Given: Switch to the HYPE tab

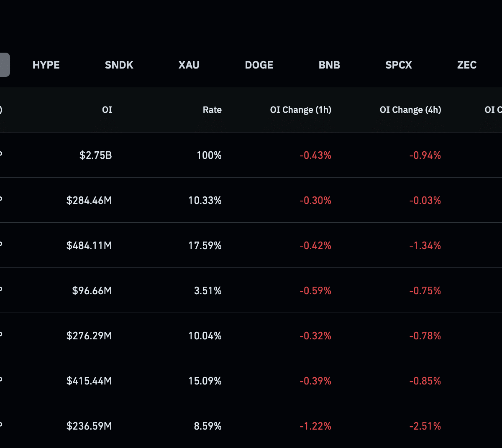Looking at the screenshot, I should point(46,65).
